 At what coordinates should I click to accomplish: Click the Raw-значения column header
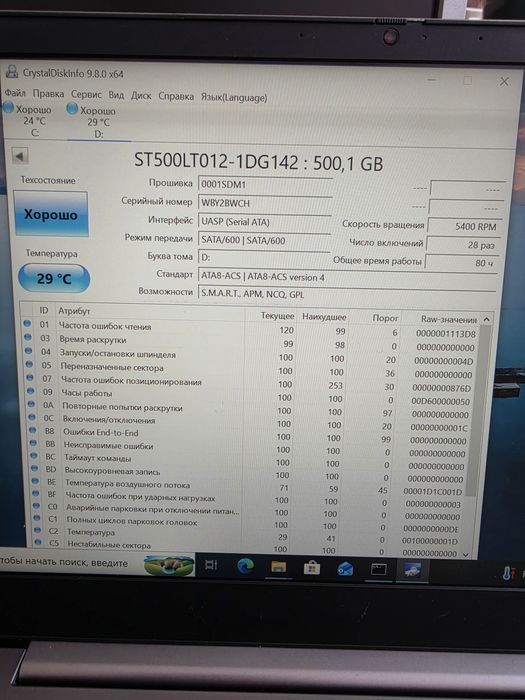tap(449, 319)
